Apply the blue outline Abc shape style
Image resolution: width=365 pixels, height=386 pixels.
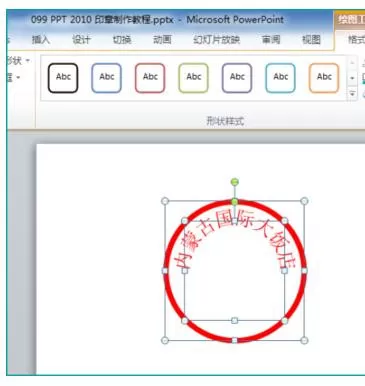point(106,78)
